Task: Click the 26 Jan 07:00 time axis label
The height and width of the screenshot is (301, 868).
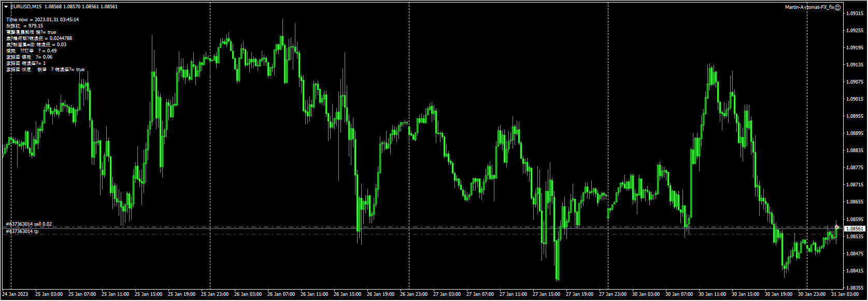Action: pyautogui.click(x=281, y=294)
